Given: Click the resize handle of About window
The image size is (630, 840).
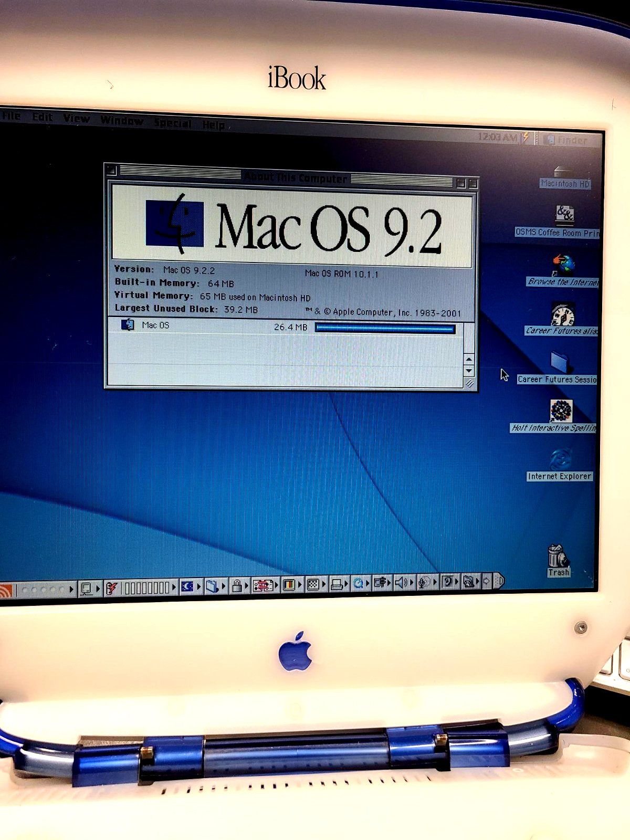Looking at the screenshot, I should (x=469, y=384).
